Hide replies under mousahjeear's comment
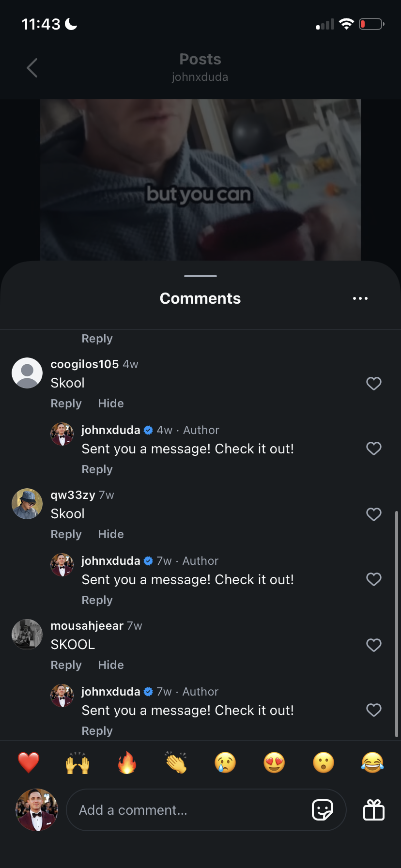 tap(110, 665)
